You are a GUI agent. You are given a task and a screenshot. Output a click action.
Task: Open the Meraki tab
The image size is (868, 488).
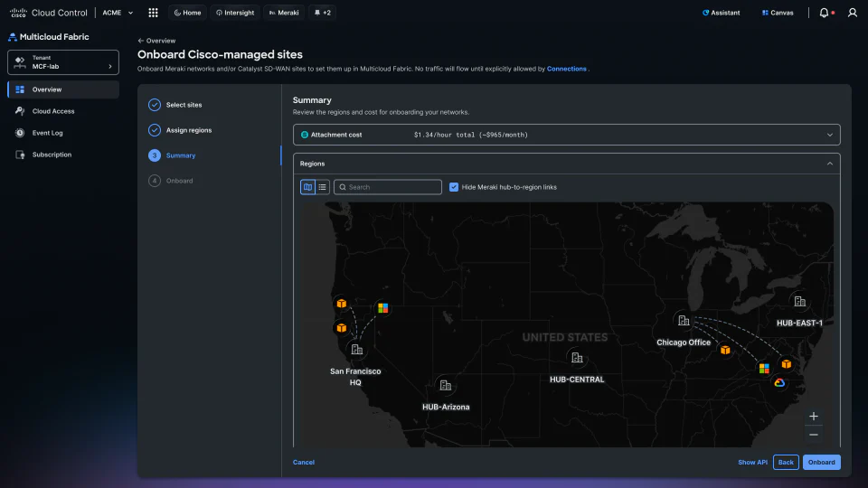pos(284,13)
